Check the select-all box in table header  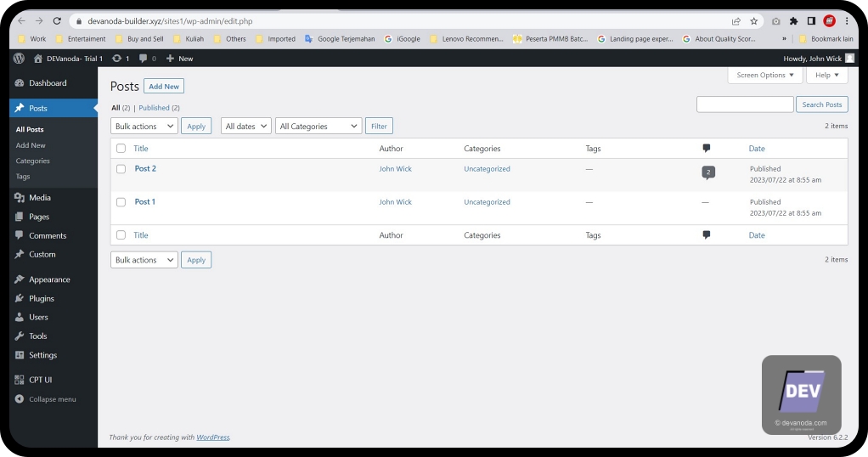tap(121, 149)
